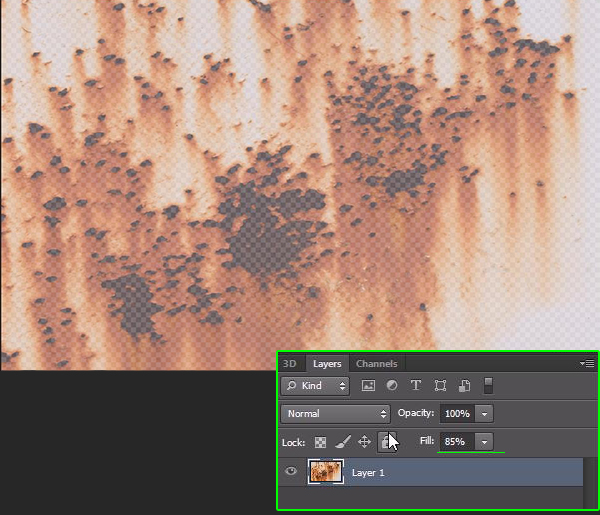
Task: Toggle the lock all padlock icon
Action: click(x=387, y=441)
